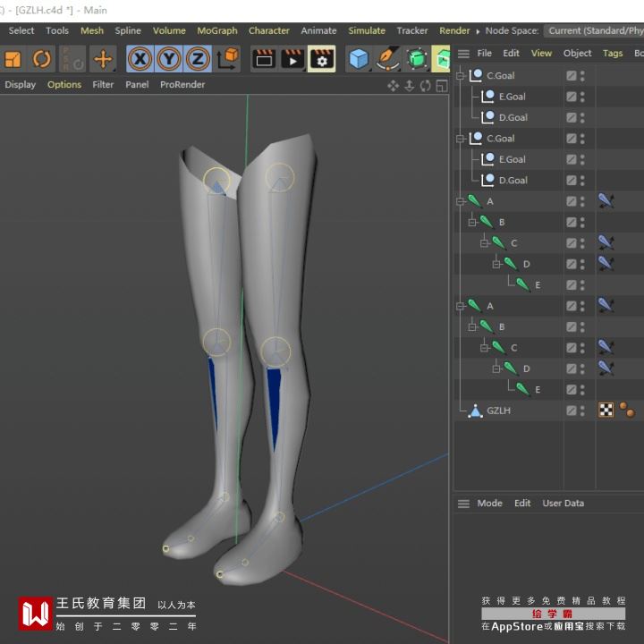
Task: Click the IK tag on first A joint
Action: click(606, 201)
